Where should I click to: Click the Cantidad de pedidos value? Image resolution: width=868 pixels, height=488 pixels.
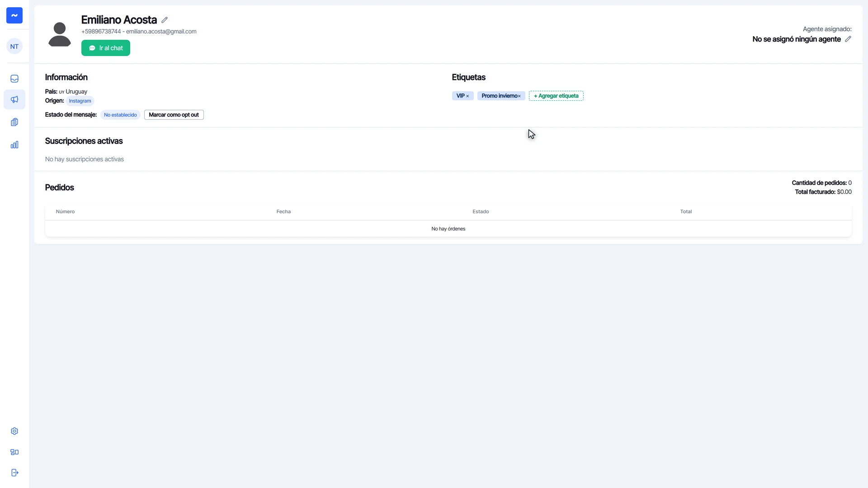(x=850, y=183)
